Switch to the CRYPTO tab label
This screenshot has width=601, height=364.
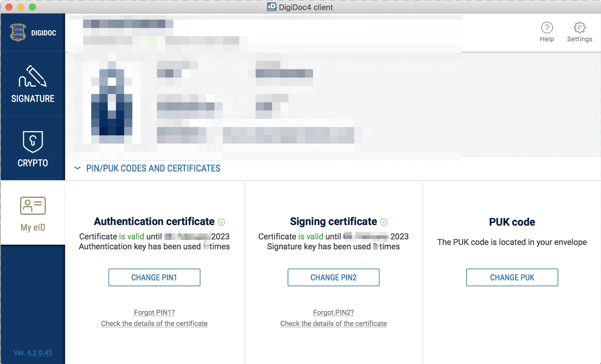click(x=33, y=163)
